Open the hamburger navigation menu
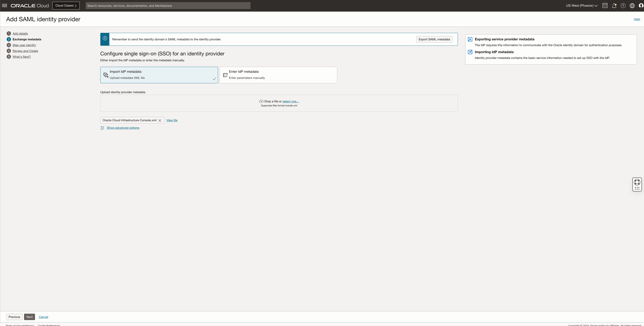 (x=5, y=5)
